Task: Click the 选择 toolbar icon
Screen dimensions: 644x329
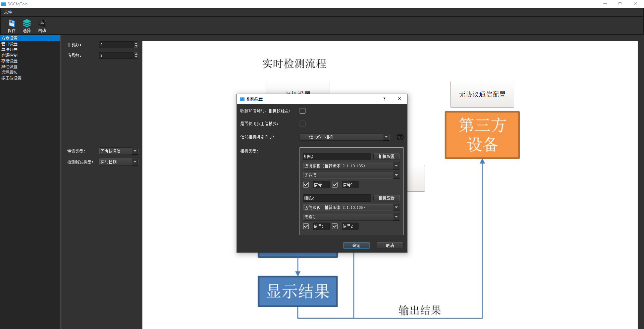Action: click(x=26, y=26)
